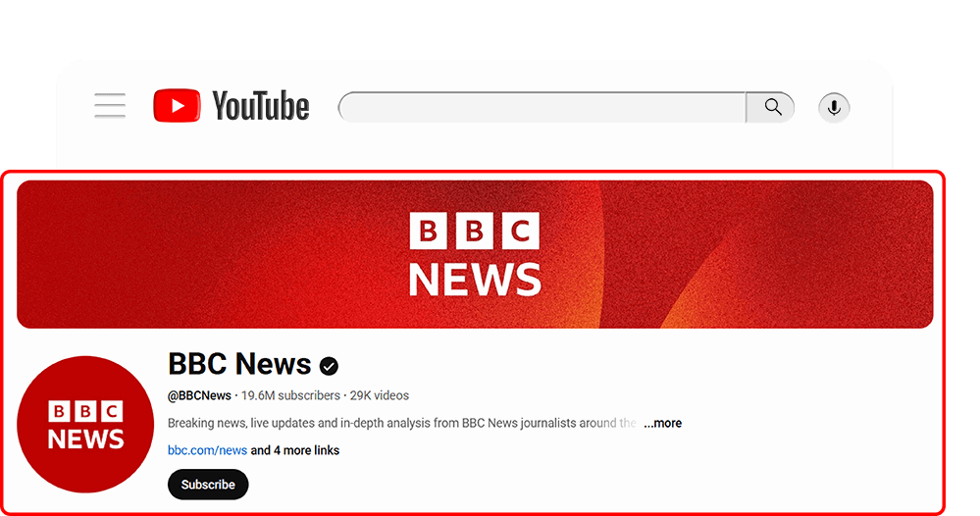Click the 19.6M subscribers count

pos(290,395)
